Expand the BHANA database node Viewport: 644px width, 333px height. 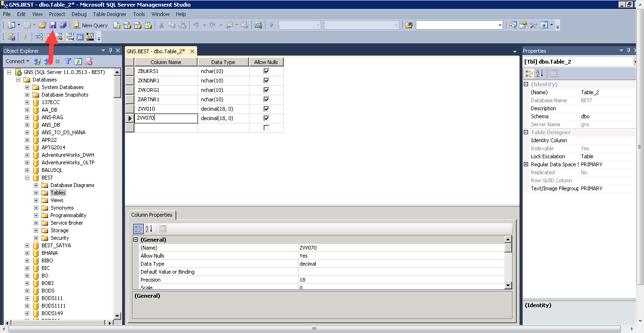click(x=27, y=253)
